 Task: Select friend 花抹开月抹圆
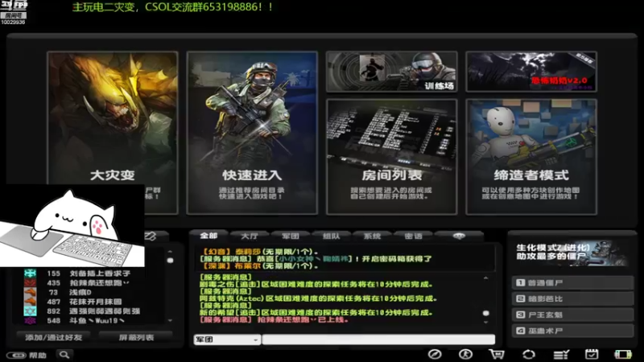click(95, 302)
